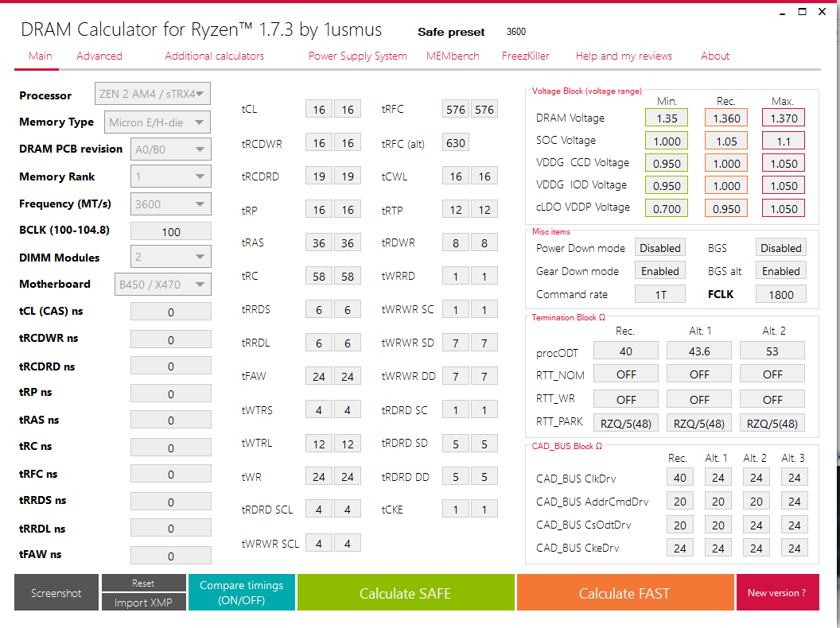Click the Import XMP button
Screen dimensions: 840x628
click(x=143, y=603)
